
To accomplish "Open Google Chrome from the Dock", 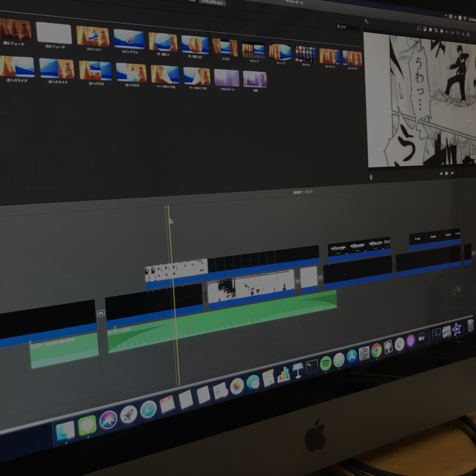I will 376,350.
